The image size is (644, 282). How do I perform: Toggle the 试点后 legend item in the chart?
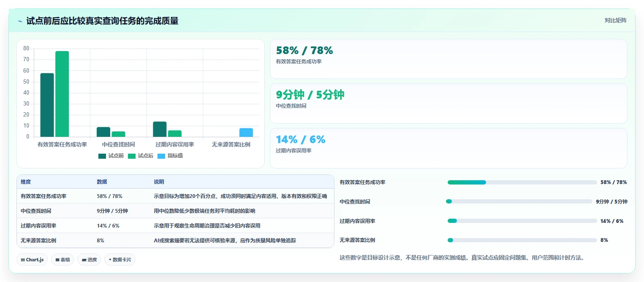pyautogui.click(x=141, y=156)
